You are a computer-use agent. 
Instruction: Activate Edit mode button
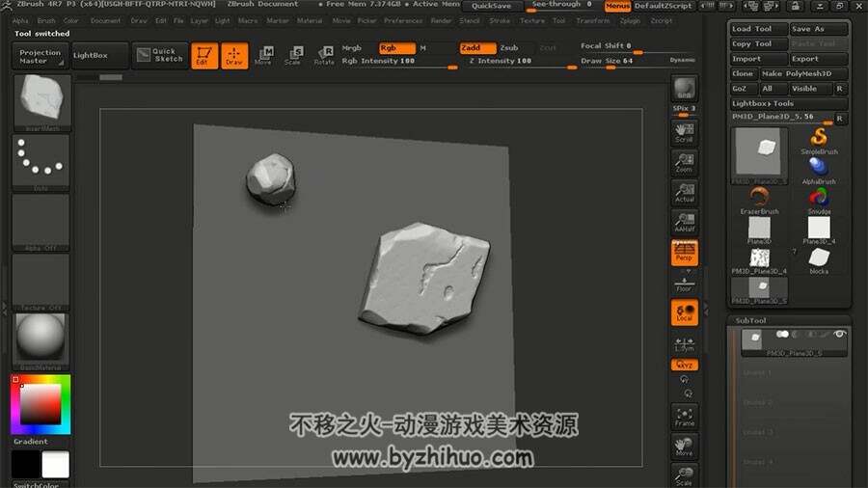point(204,56)
